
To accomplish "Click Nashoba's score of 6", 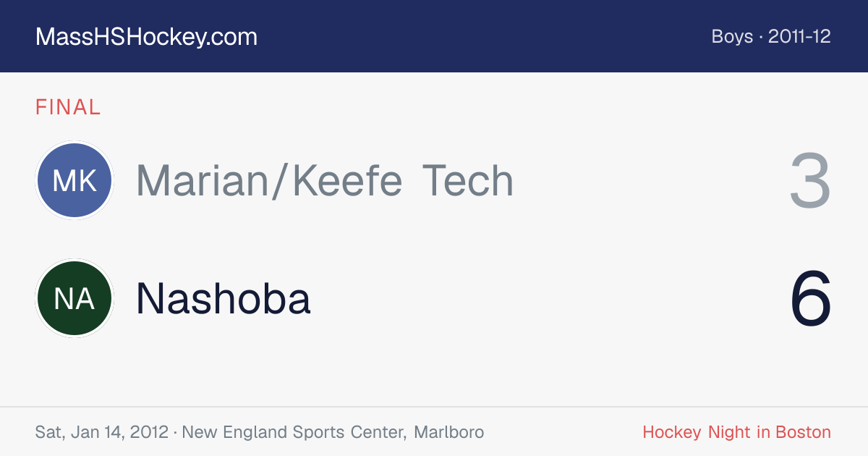I will (x=810, y=298).
